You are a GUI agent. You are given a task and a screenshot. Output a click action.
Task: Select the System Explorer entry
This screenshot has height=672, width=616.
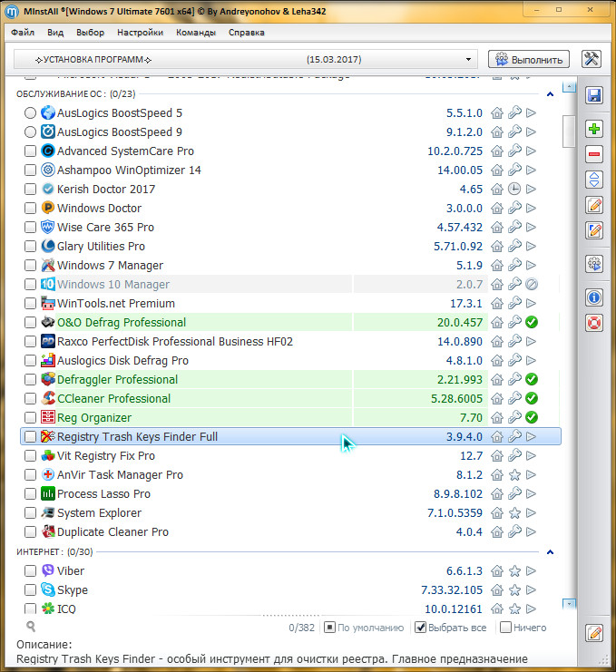click(290, 513)
